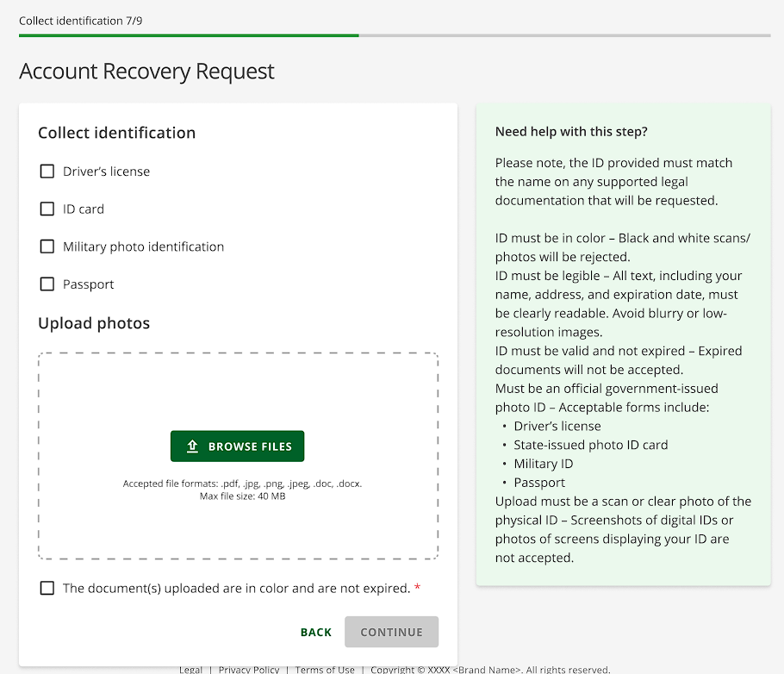Click the Account Recovery Request heading
Screen dimensions: 784x674
point(146,72)
